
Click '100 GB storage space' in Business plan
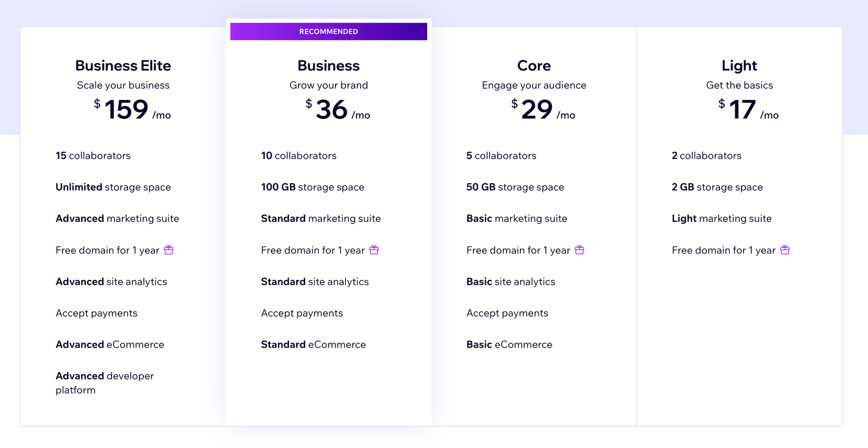(312, 187)
